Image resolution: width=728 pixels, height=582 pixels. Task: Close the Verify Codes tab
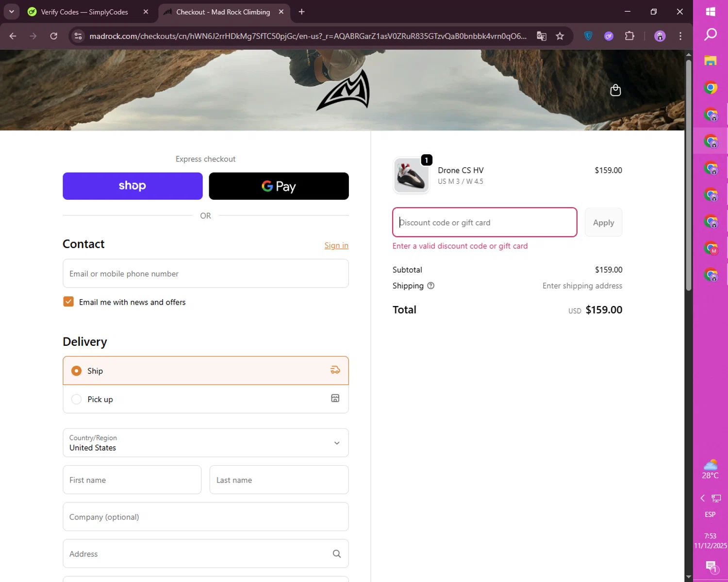(x=146, y=12)
